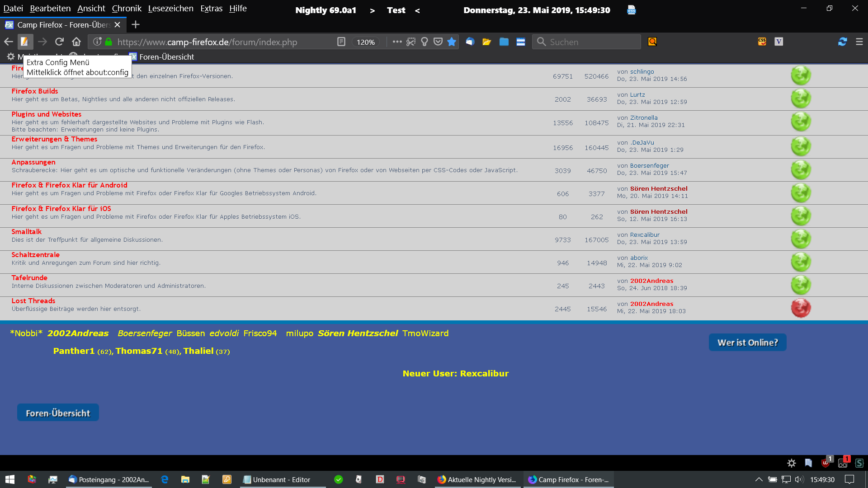Go to the browser home page
The height and width of the screenshot is (488, 868).
[76, 42]
